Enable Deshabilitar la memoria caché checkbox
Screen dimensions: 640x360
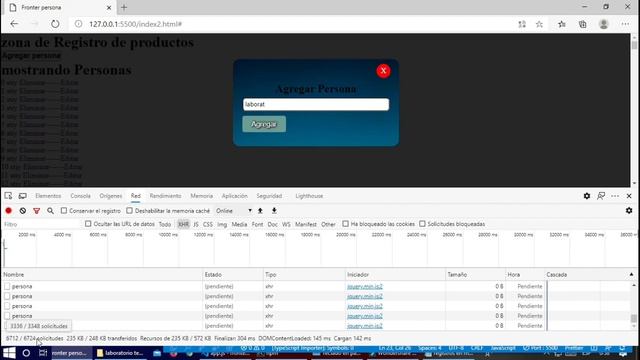(x=129, y=211)
